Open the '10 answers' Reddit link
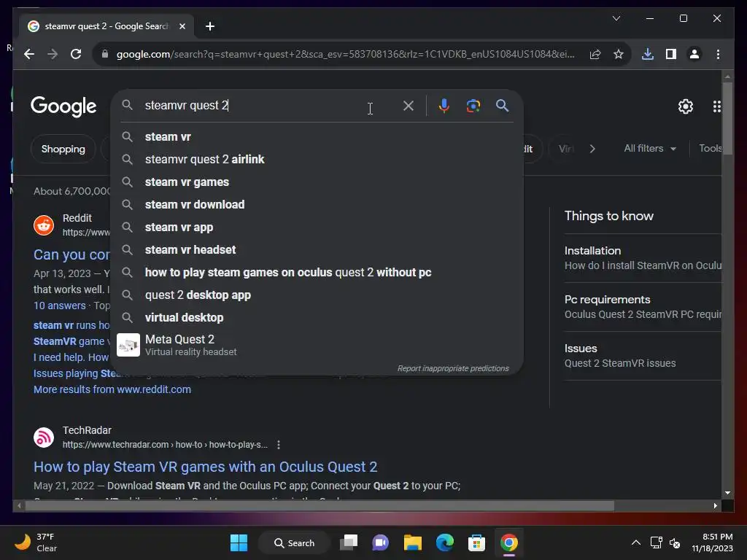This screenshot has height=560, width=747. [60, 306]
